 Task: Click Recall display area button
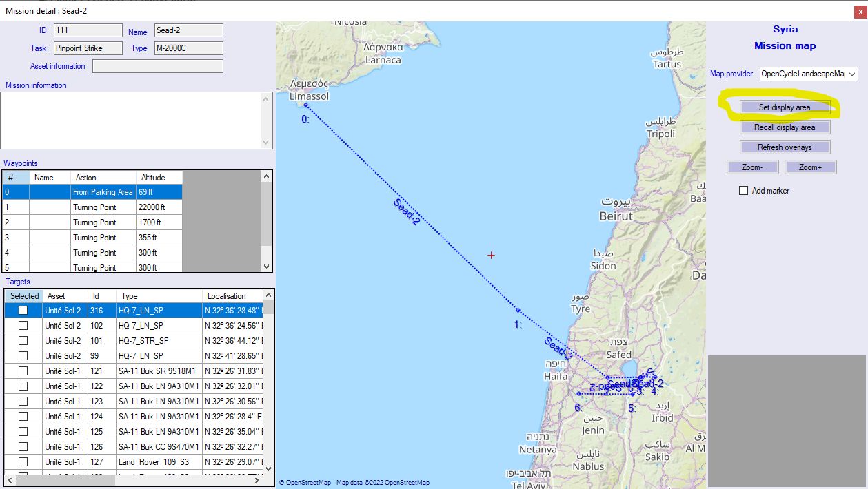785,127
